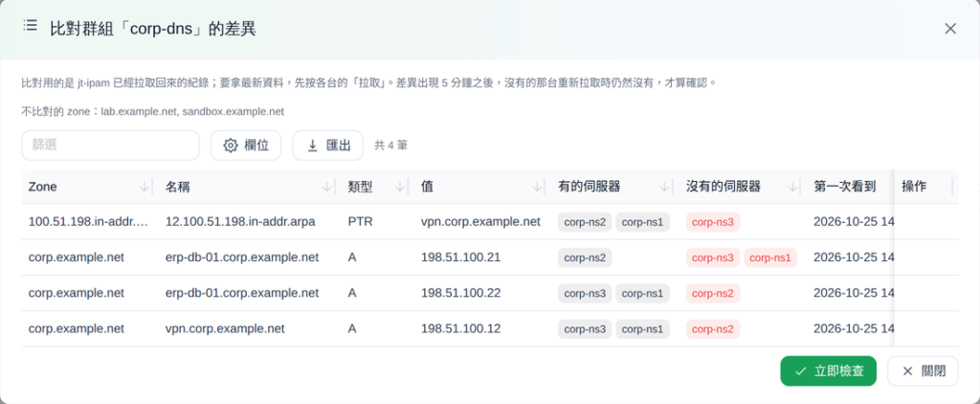Viewport: 980px width, 404px height.
Task: Sort by the 有的伺服器 column arrow
Action: [665, 187]
